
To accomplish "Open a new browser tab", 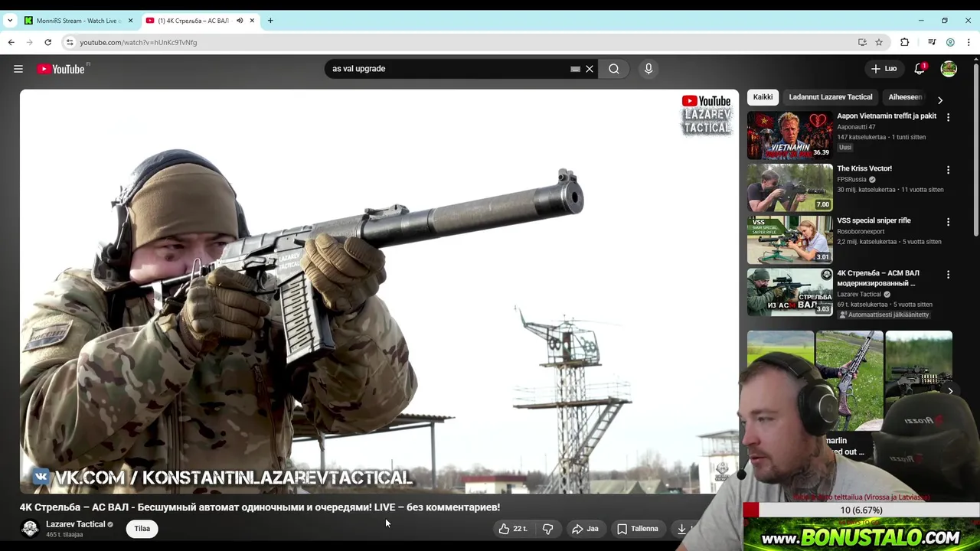I will click(x=270, y=21).
